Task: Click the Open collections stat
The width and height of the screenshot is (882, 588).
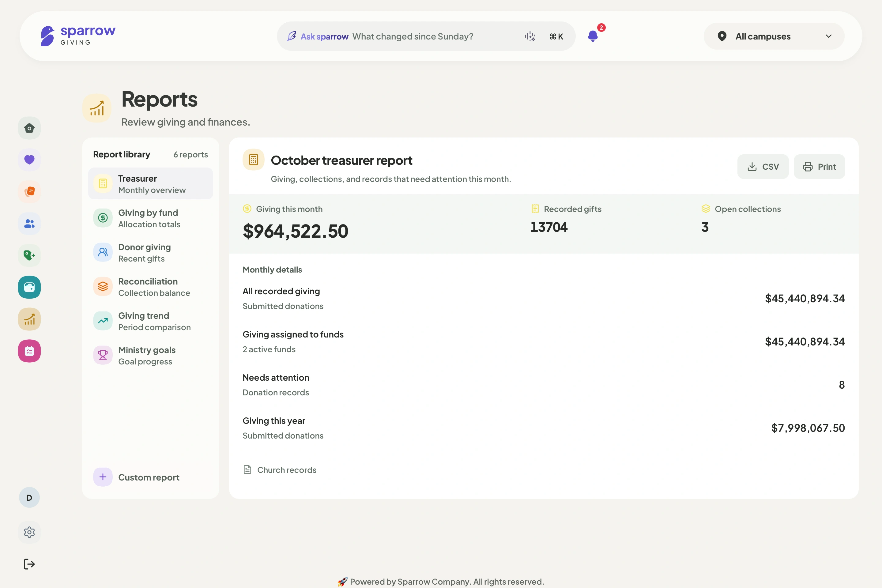Action: coord(741,219)
